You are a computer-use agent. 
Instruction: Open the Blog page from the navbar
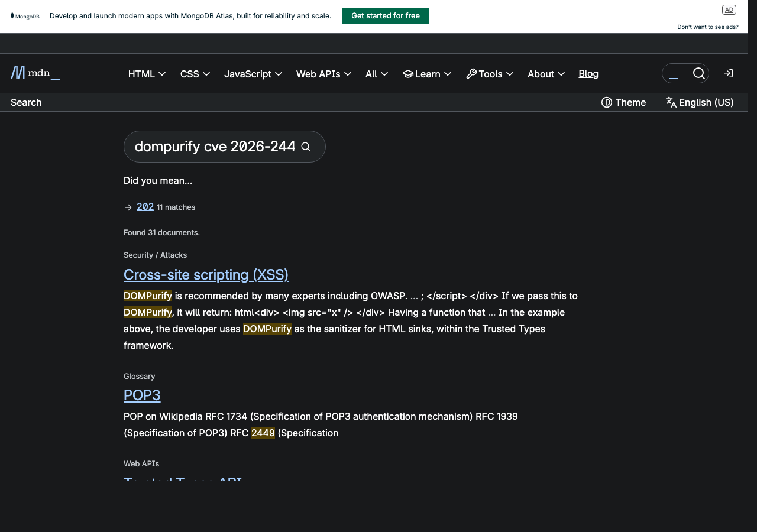point(588,73)
